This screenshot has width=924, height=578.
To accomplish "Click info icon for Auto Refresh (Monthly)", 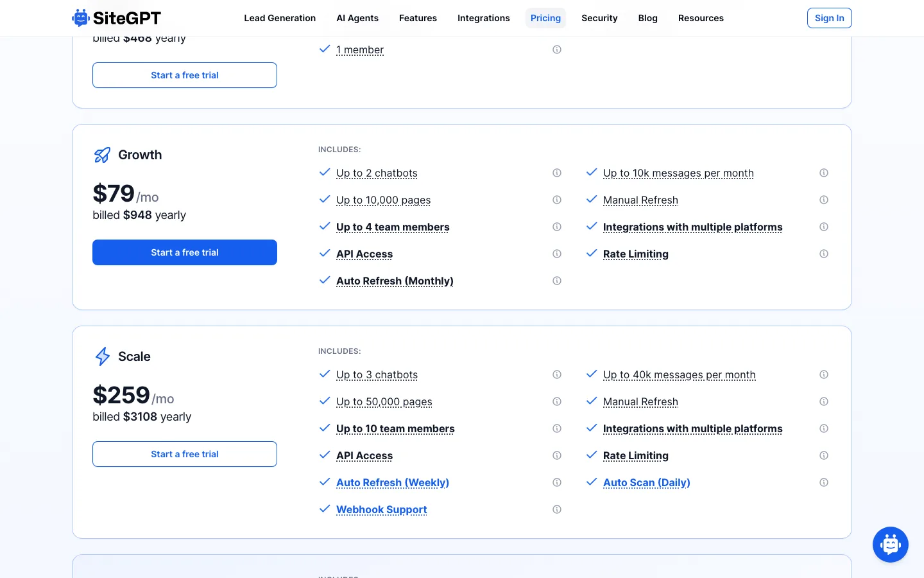I will [x=557, y=281].
